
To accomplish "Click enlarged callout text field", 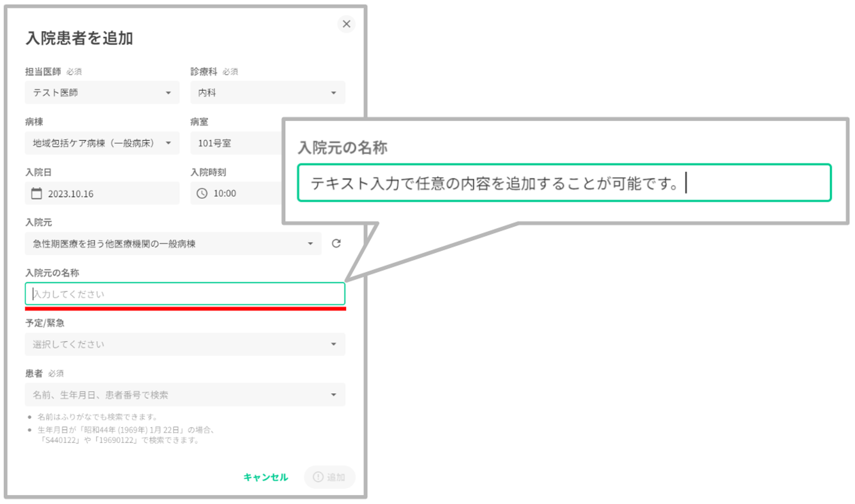I will pyautogui.click(x=563, y=183).
